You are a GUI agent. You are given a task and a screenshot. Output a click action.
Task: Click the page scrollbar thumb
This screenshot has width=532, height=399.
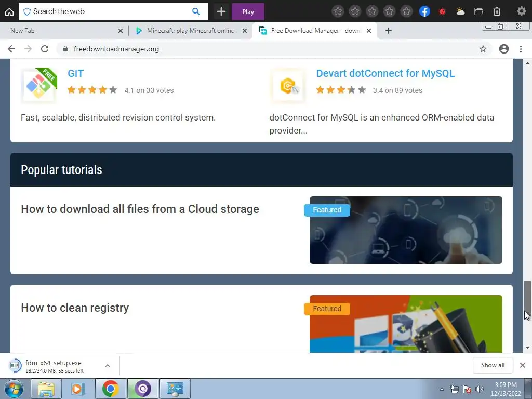[528, 298]
